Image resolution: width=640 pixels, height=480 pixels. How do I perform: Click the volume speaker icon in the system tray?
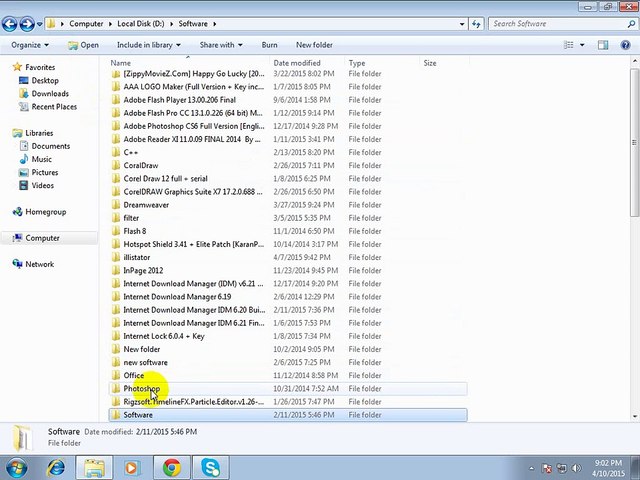(577, 468)
